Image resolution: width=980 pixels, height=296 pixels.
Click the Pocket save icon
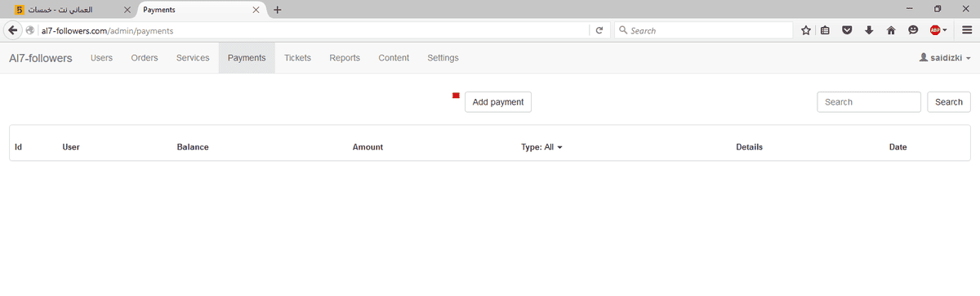pyautogui.click(x=848, y=30)
